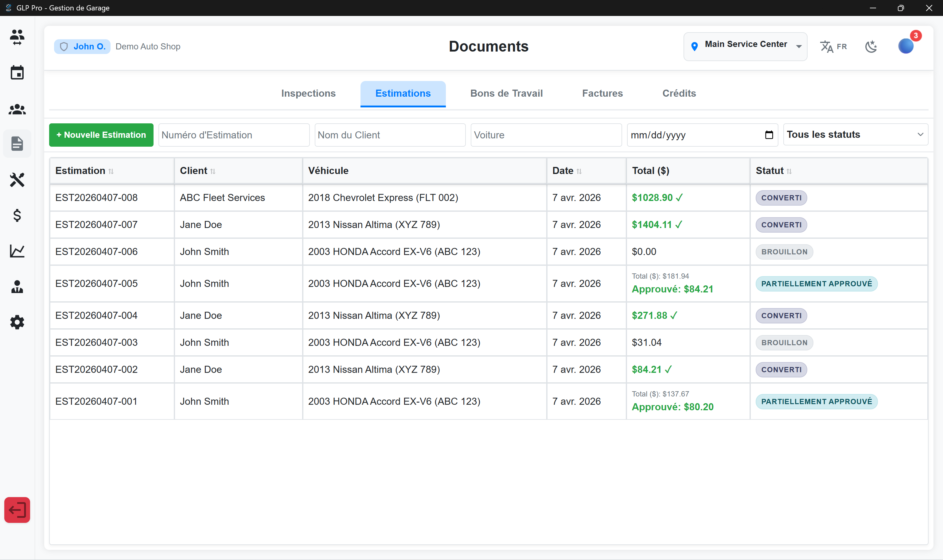Focus the Numéro d'Estimation field
This screenshot has height=560, width=943.
tap(234, 135)
